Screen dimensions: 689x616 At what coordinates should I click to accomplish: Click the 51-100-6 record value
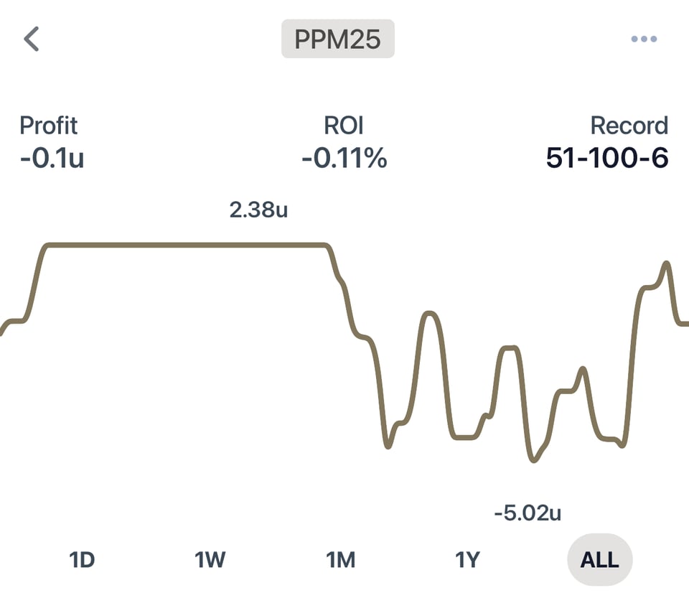coord(607,158)
